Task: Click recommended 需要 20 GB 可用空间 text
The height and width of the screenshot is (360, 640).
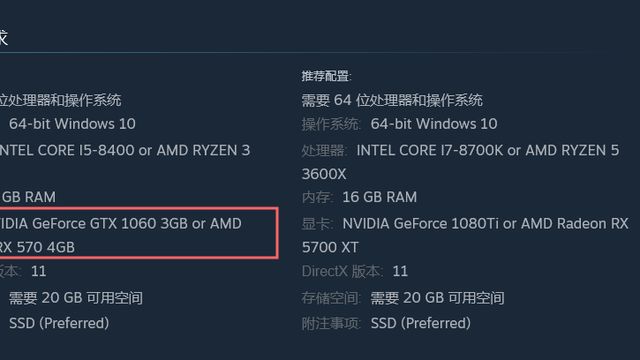Action: click(x=437, y=298)
